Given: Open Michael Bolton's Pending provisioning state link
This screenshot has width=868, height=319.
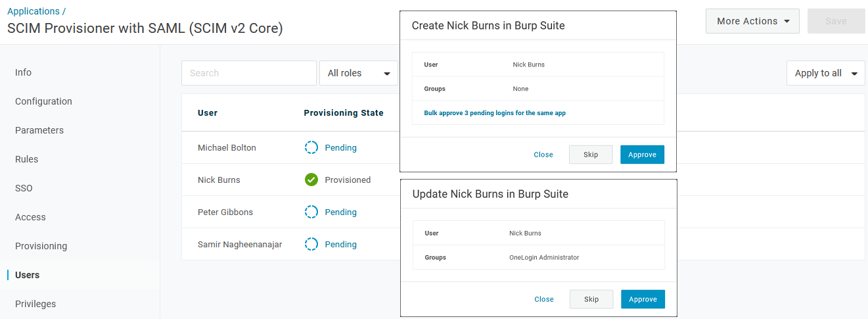Looking at the screenshot, I should (x=340, y=148).
